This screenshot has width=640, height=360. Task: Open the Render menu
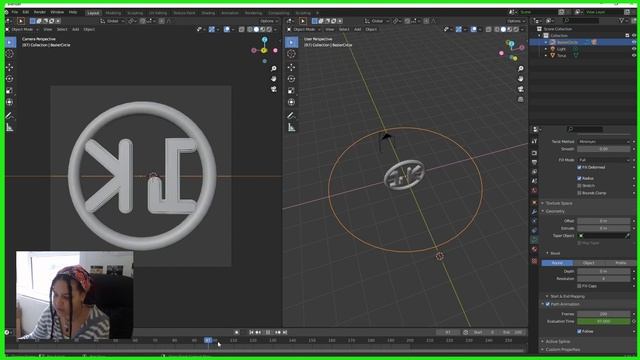click(40, 12)
